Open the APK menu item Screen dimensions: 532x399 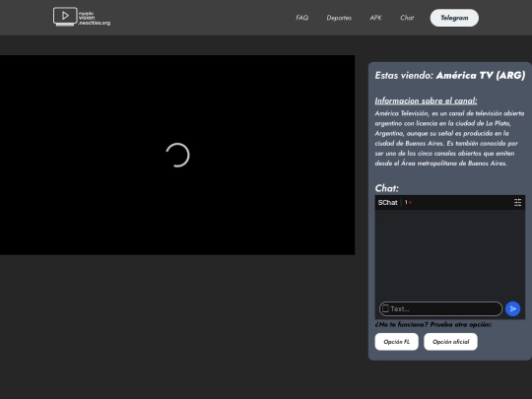coord(375,18)
